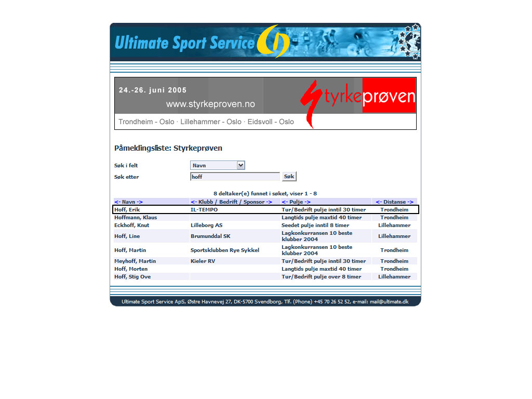The width and height of the screenshot is (532, 399).
Task: Click pulje cell in Hoff, Erik row
Action: (x=324, y=210)
